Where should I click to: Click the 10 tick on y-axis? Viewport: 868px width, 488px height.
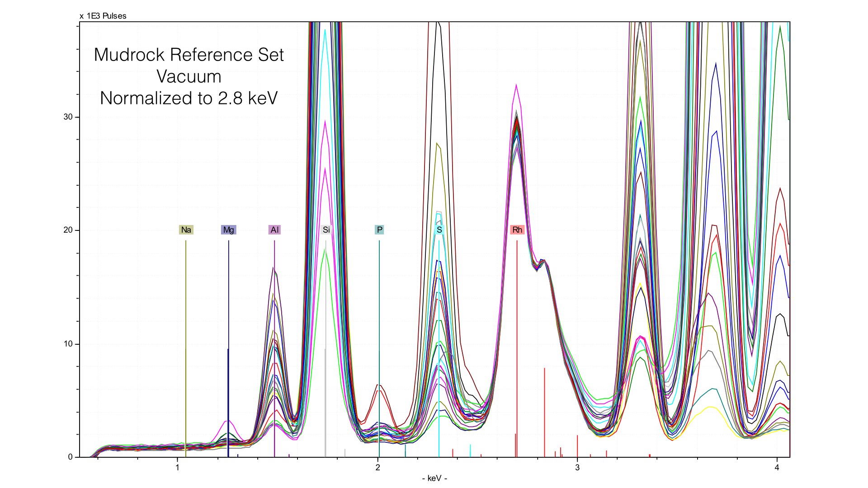pyautogui.click(x=68, y=344)
